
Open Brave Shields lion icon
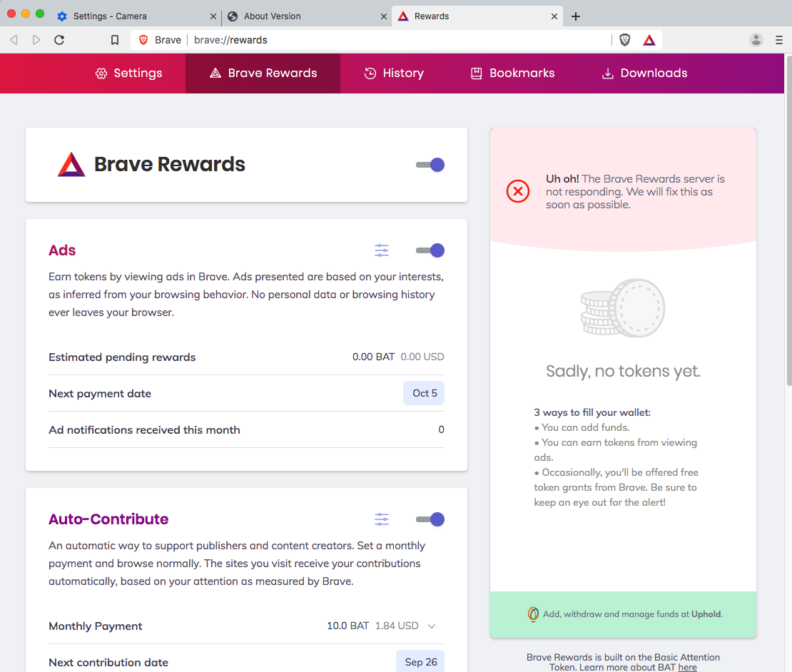(625, 40)
